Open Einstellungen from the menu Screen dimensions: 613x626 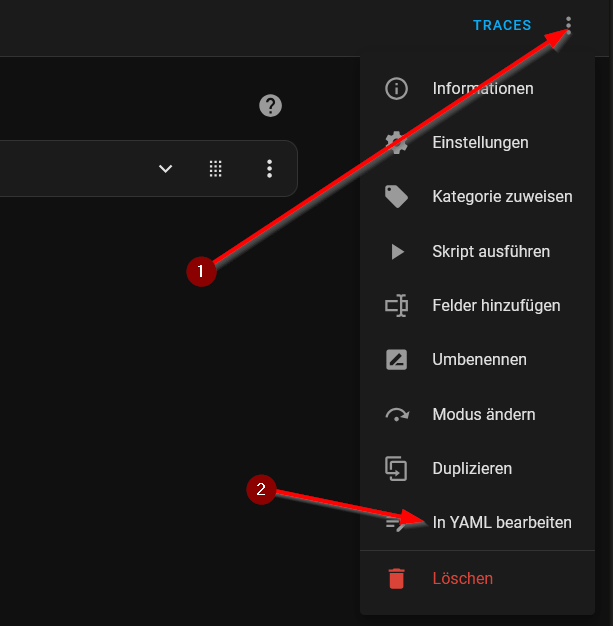coord(477,143)
